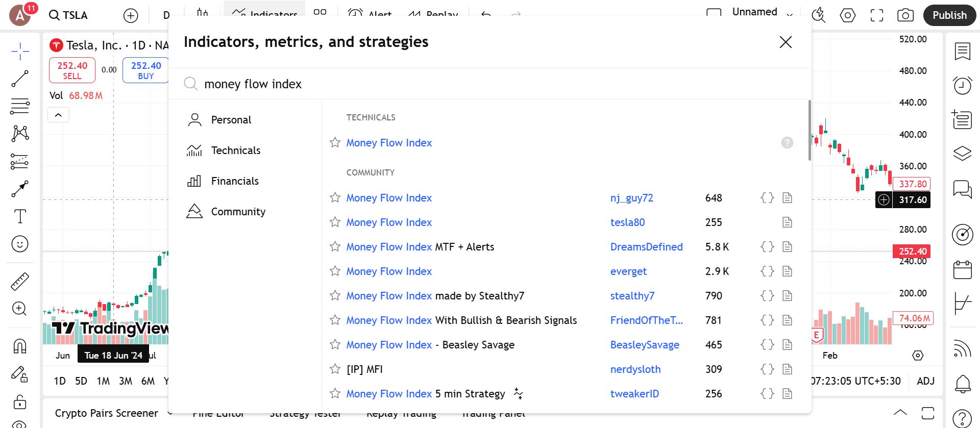This screenshot has width=980, height=428.
Task: Open description of tesla80 script
Action: 787,222
